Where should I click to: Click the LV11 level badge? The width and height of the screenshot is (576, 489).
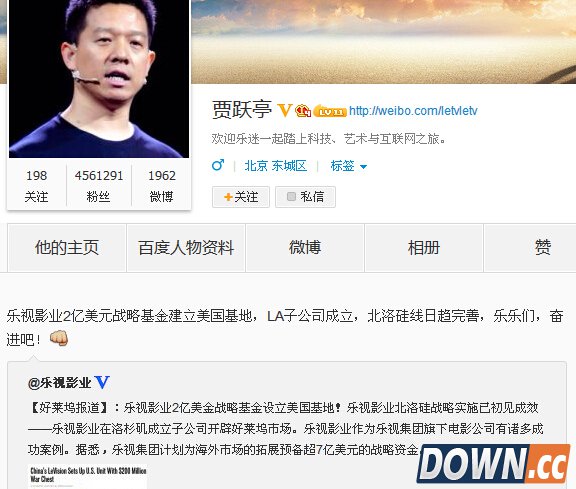(x=330, y=111)
